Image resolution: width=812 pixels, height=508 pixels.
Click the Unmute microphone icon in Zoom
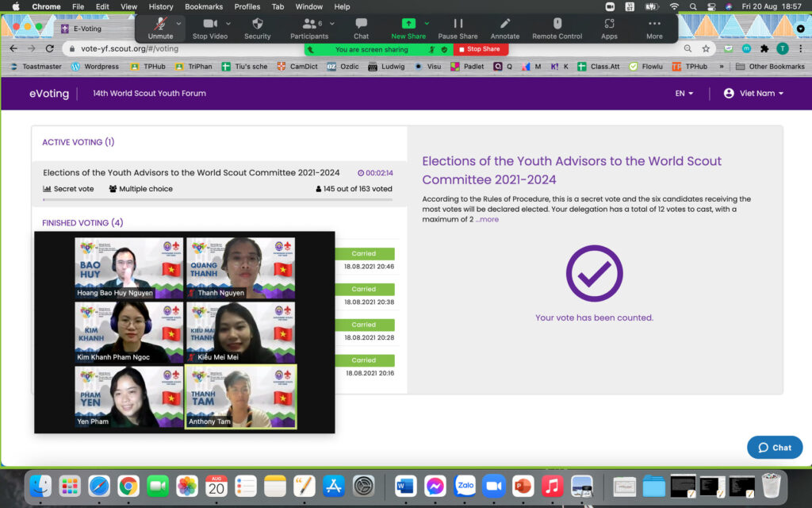pos(160,24)
